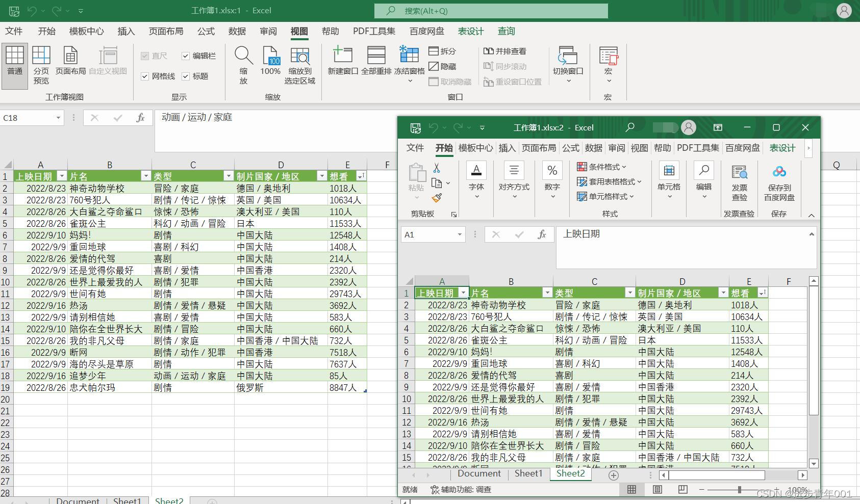Open Page Break Preview in main window
Screen dimensions: 860x504
click(41, 56)
